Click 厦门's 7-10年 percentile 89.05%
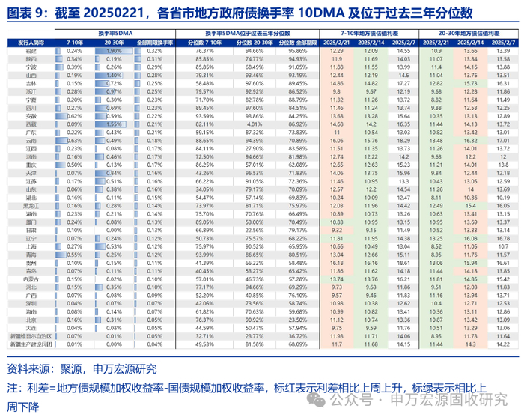This screenshot has width=524, height=420. point(204,222)
